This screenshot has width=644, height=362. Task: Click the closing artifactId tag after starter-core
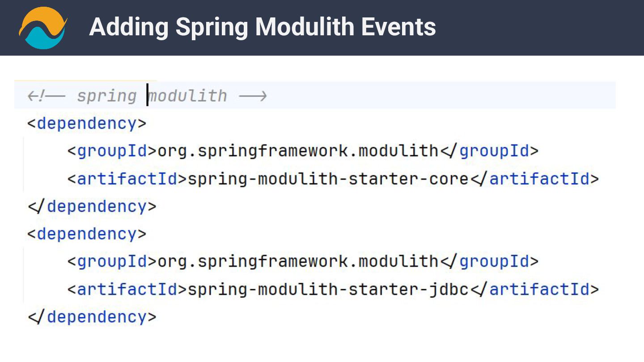click(x=534, y=179)
